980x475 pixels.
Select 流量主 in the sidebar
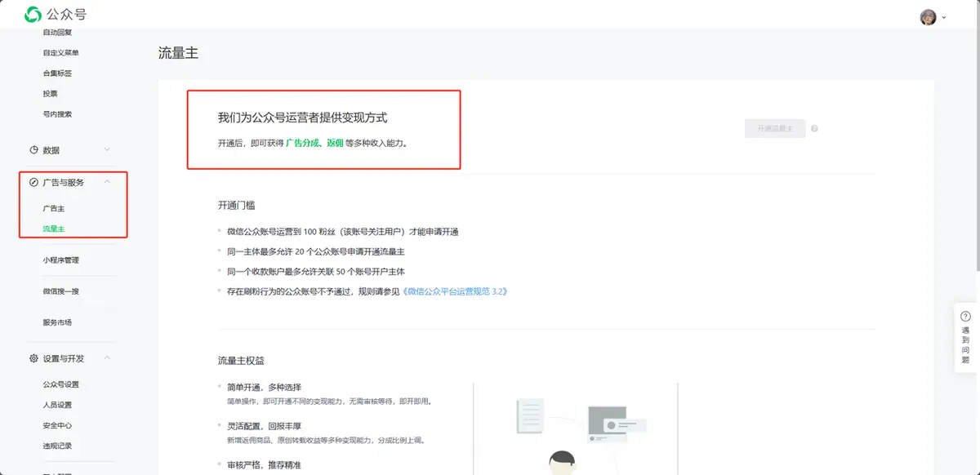54,229
